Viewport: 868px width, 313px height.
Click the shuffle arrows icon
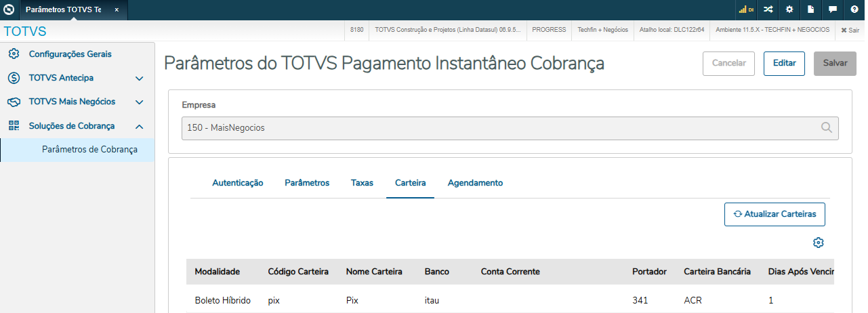(x=768, y=10)
